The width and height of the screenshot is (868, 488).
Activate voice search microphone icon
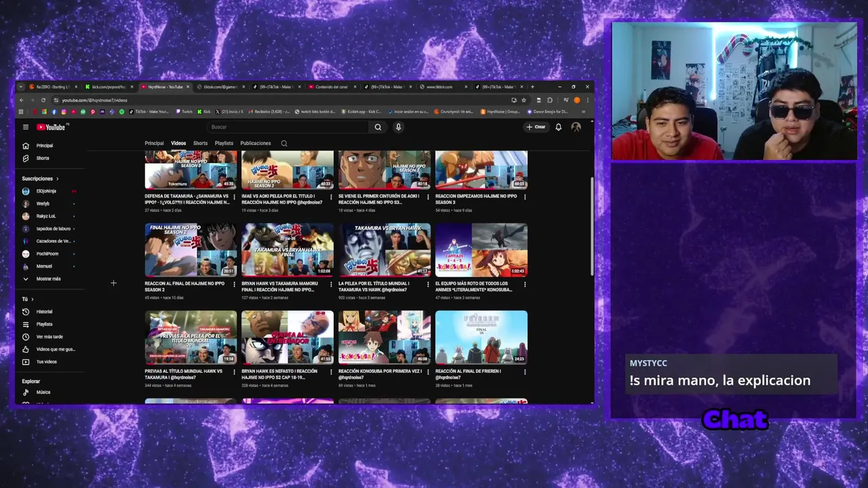tap(398, 127)
